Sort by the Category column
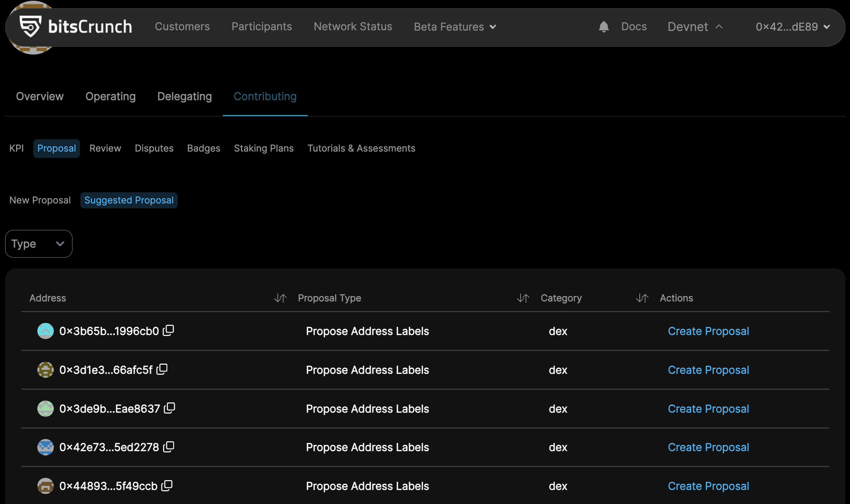This screenshot has width=850, height=504. pyautogui.click(x=642, y=298)
